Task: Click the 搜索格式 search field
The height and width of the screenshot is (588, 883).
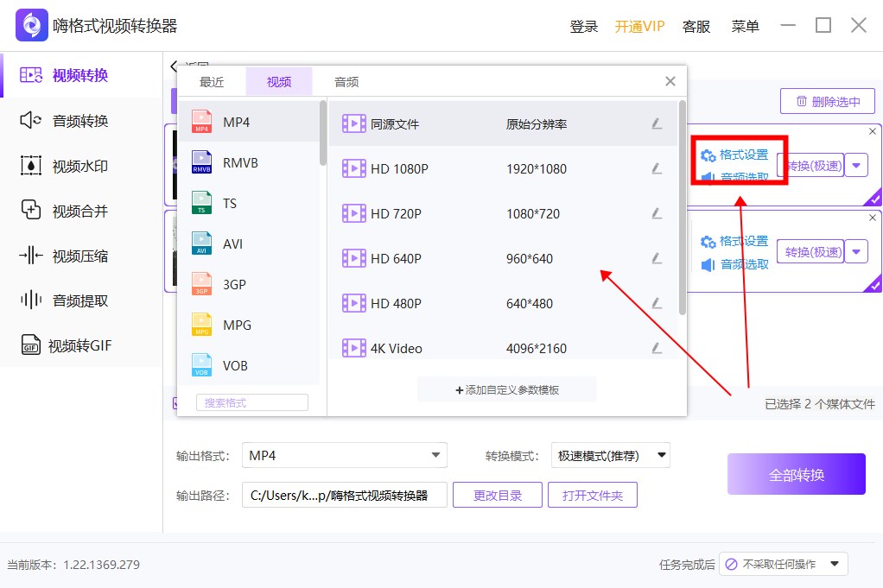Action: click(x=251, y=401)
